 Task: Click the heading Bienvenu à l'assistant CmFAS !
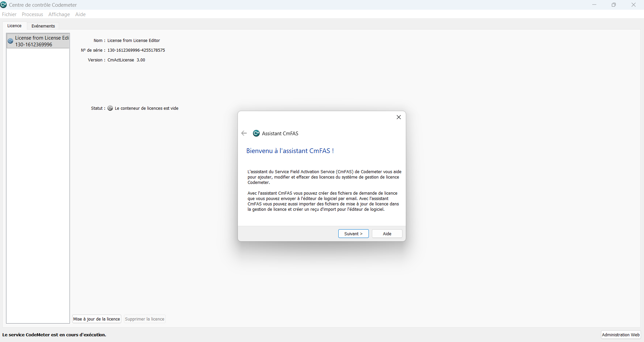tap(290, 151)
